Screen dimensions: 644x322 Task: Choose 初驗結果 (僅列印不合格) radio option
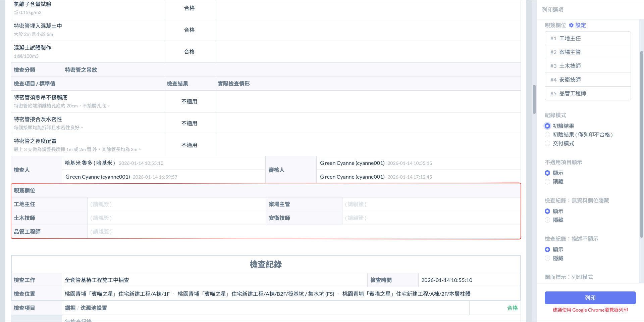tap(547, 135)
